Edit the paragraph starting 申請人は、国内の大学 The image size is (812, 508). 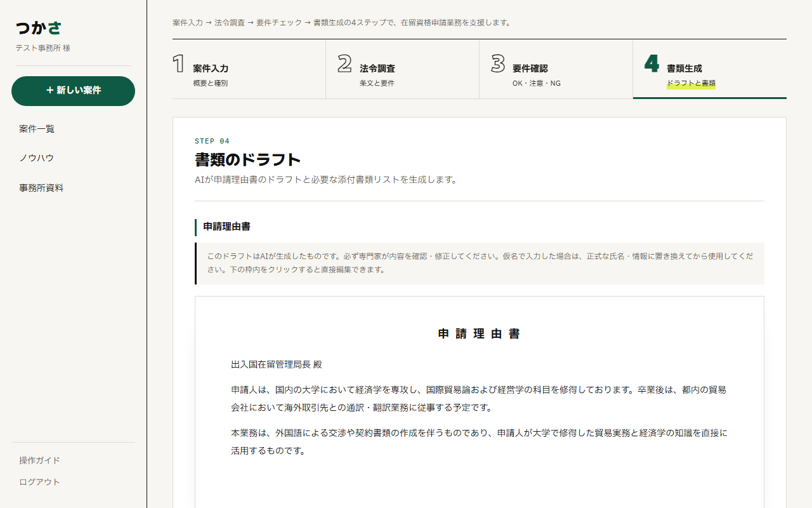479,399
